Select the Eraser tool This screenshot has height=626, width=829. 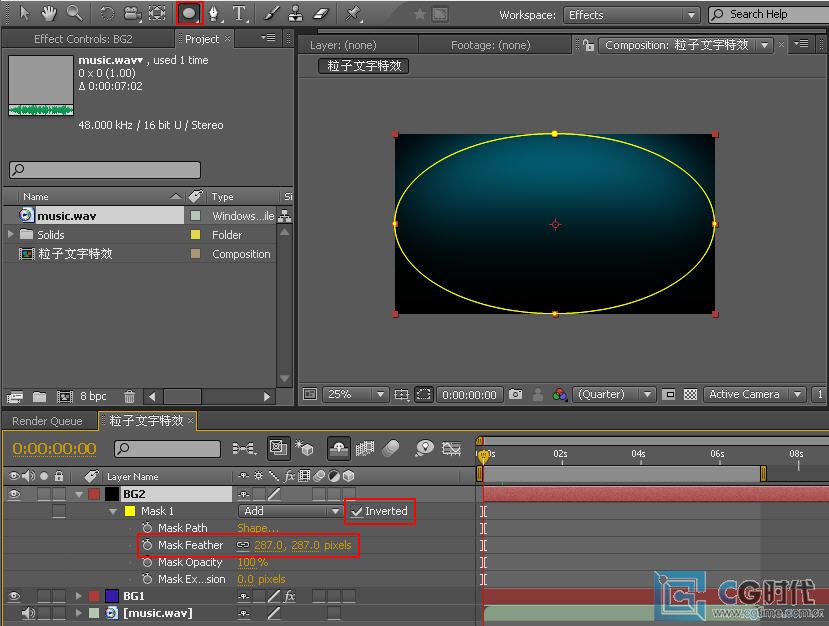coord(321,13)
